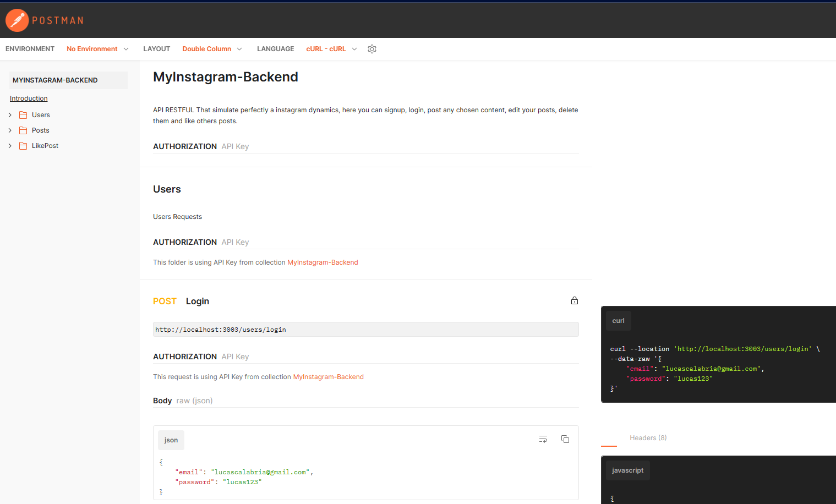
Task: Click the MyInstagram-Backend main title
Action: pos(226,77)
